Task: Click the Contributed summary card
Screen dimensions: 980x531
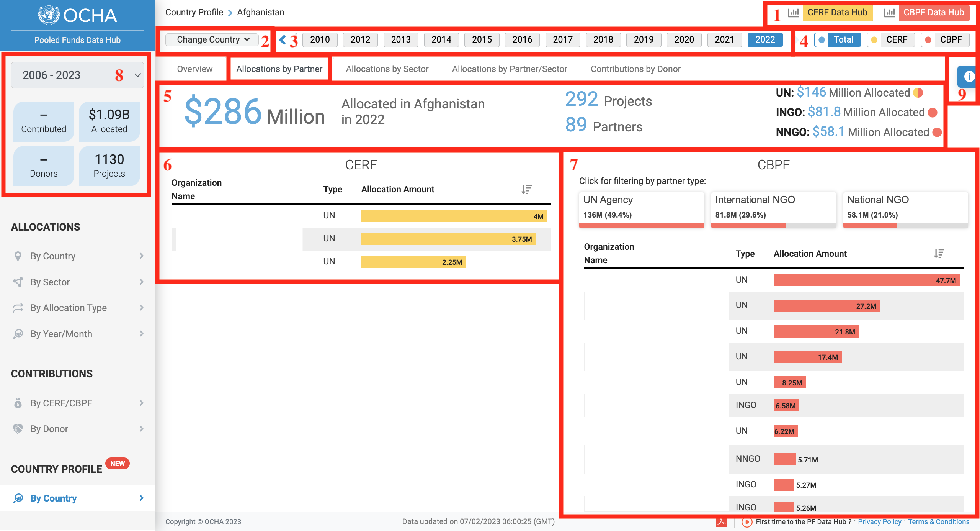Action: point(44,121)
